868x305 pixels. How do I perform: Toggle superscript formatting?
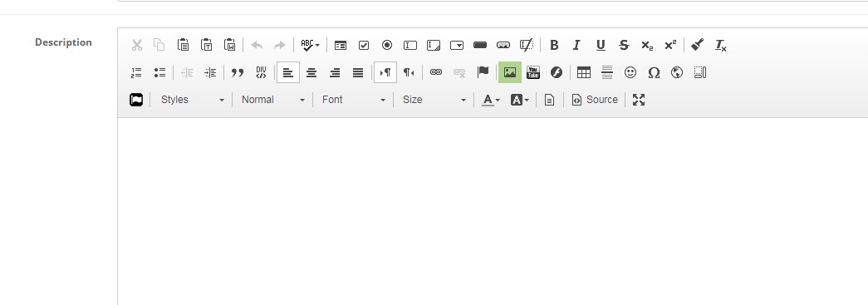[670, 46]
